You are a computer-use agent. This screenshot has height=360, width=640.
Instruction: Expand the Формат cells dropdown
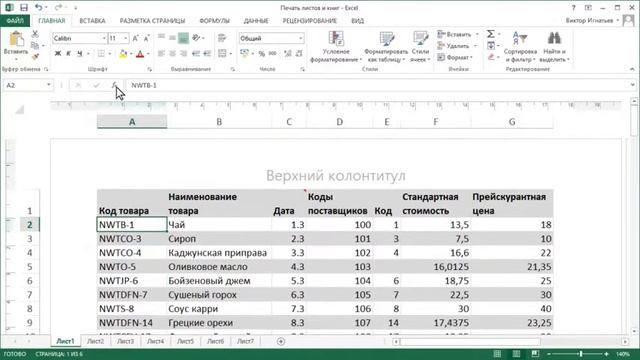pos(471,58)
